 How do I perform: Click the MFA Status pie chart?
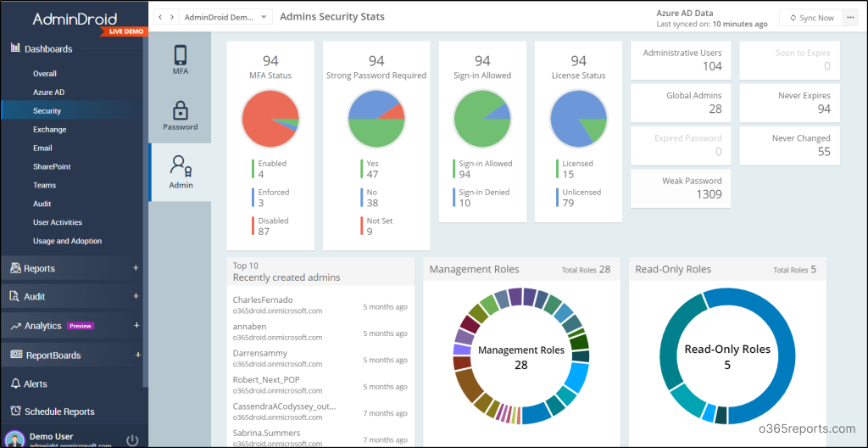tap(270, 118)
